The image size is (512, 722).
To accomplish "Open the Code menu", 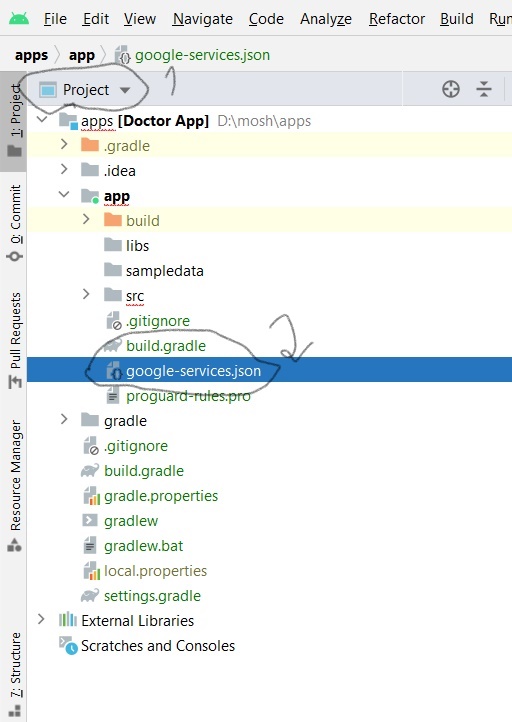I will tap(266, 19).
